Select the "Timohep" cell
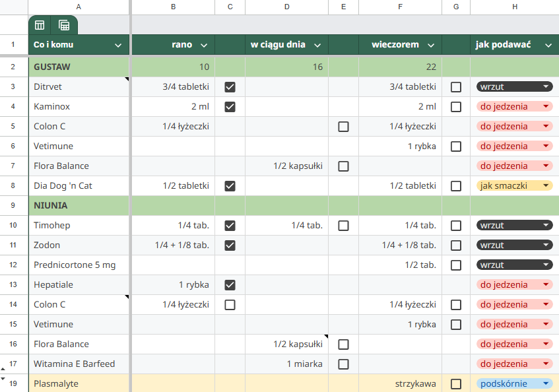 tap(79, 225)
